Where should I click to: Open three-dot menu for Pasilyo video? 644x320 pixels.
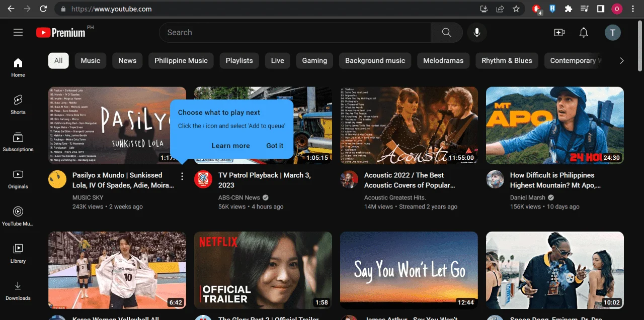[182, 176]
